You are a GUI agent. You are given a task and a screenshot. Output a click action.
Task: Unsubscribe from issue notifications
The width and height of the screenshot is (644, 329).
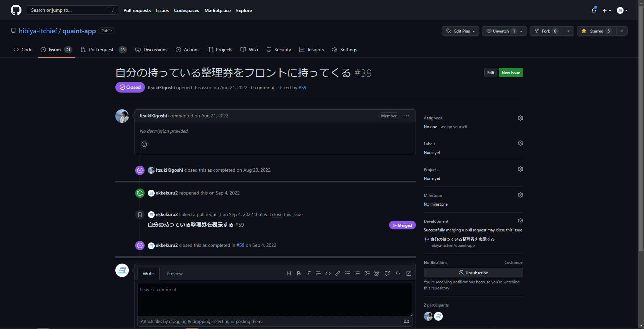point(473,273)
